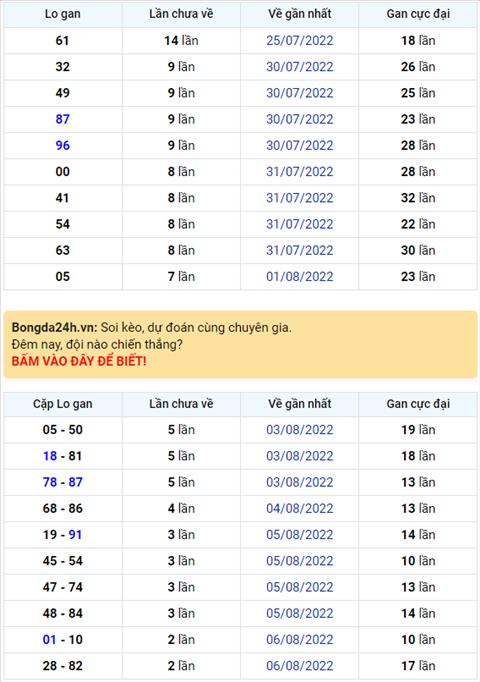Open date link 04/08/2022 for pair 68 - 86
Screen dimensions: 480x682
pos(300,508)
